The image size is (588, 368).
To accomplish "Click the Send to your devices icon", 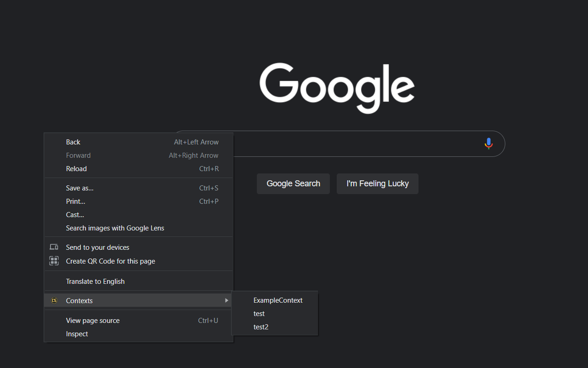I will point(54,247).
